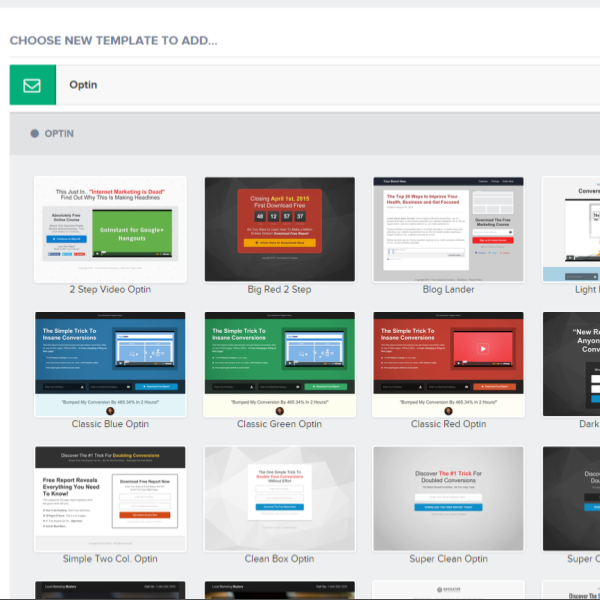Choose the Big Red 2 Step thumbnail

(x=280, y=229)
